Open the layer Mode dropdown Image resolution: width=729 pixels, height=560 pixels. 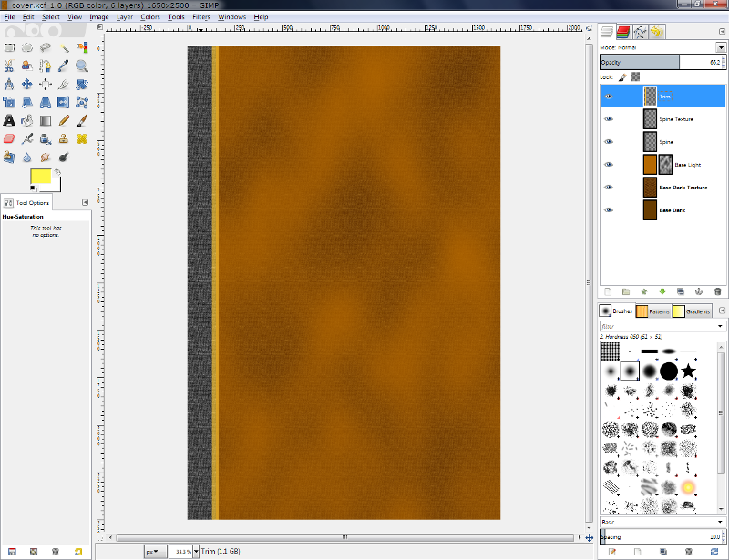(721, 47)
